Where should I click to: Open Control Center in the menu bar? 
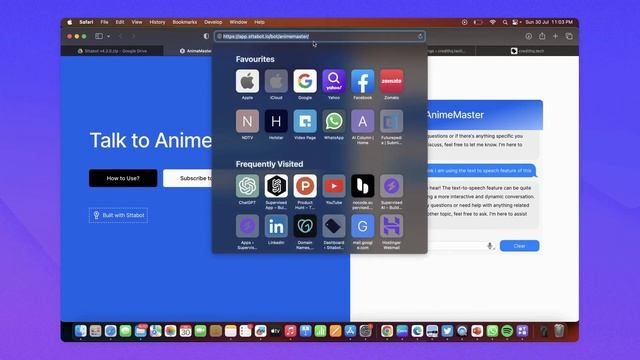tap(516, 22)
